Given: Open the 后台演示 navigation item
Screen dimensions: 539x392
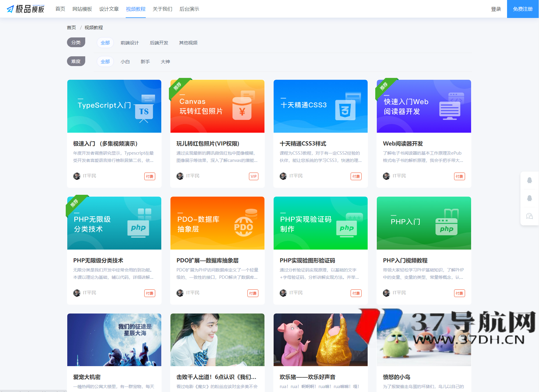Looking at the screenshot, I should 189,9.
